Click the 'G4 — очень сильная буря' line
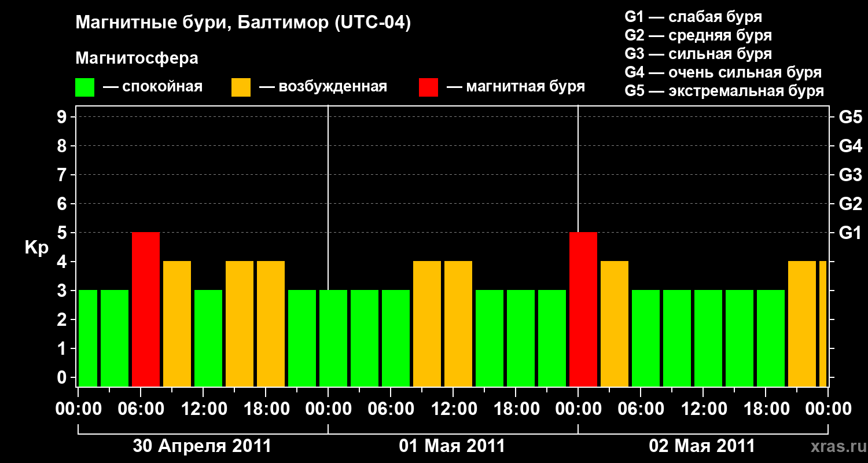The width and height of the screenshot is (868, 463). click(x=723, y=72)
